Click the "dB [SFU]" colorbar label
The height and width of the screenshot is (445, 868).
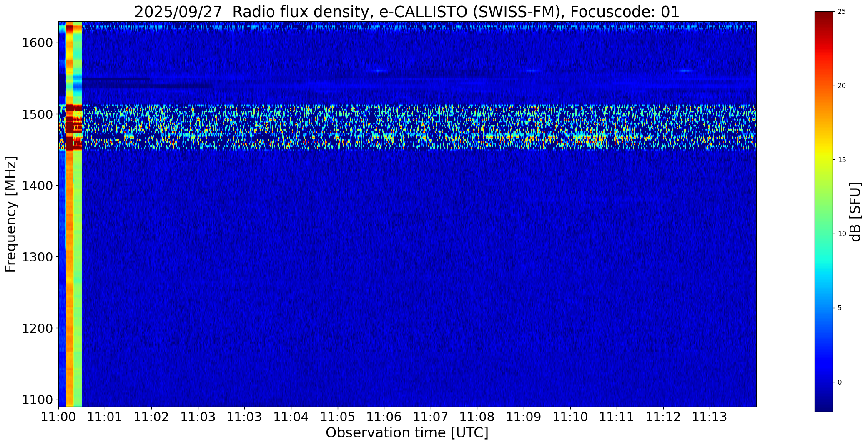coord(855,212)
